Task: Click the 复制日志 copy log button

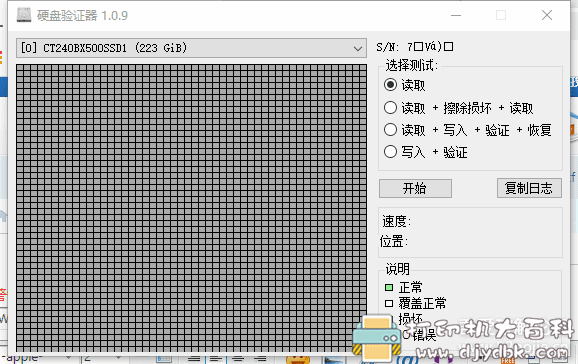Action: point(529,188)
